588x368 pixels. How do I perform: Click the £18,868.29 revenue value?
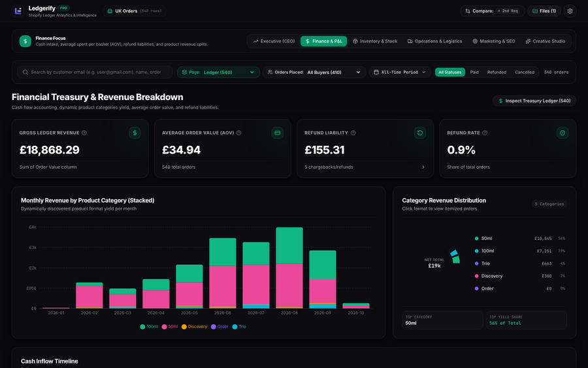pos(50,150)
